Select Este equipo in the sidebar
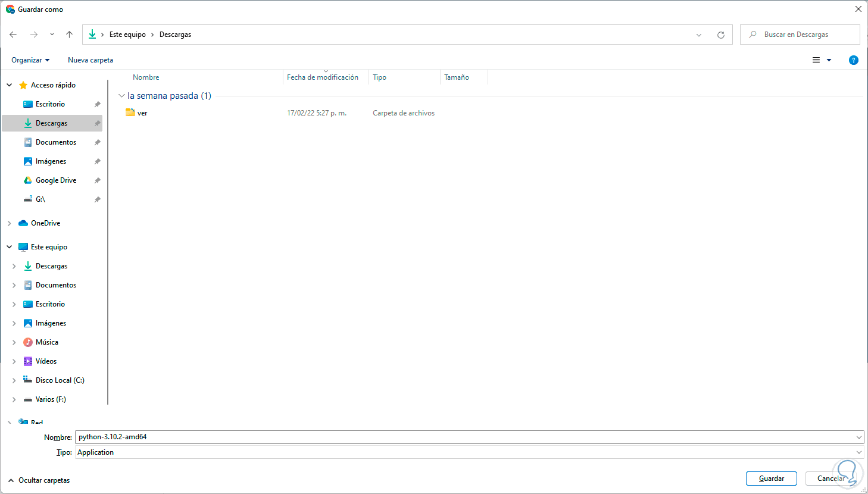Viewport: 868px width, 494px height. click(49, 247)
